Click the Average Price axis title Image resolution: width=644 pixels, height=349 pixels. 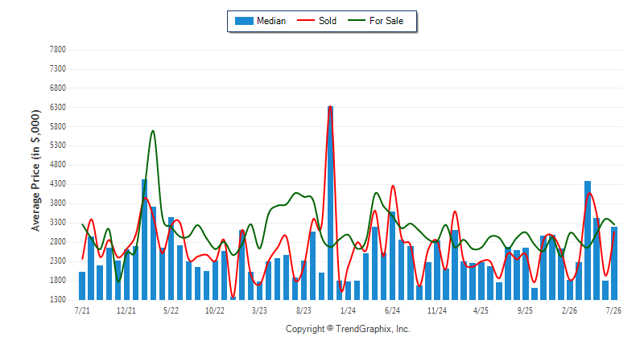click(x=35, y=170)
